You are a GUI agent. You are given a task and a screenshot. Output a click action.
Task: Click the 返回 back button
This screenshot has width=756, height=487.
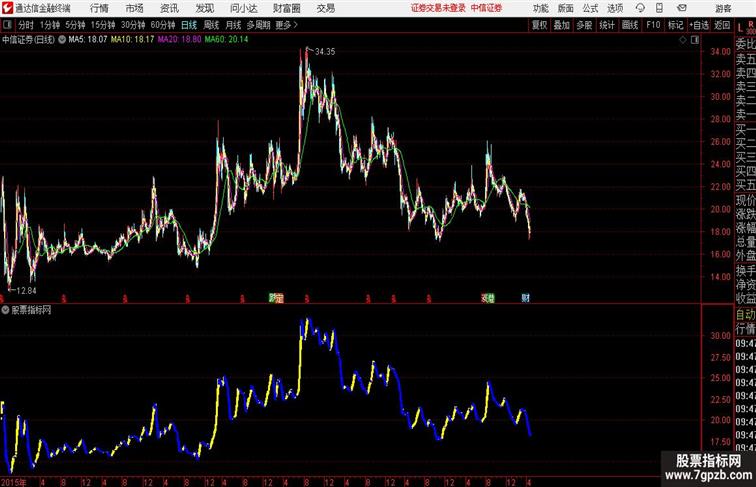722,25
